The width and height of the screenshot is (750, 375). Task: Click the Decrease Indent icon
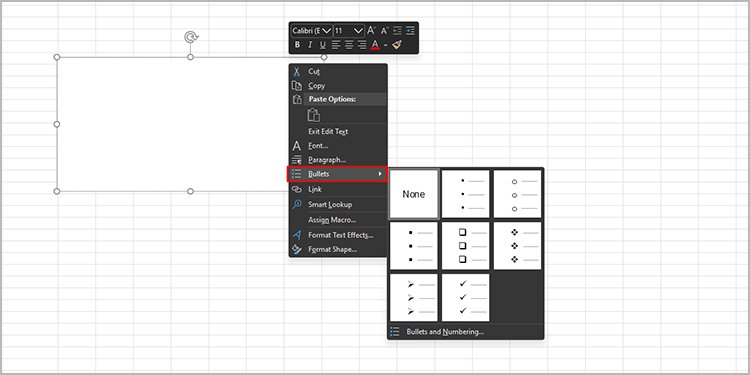coord(397,31)
